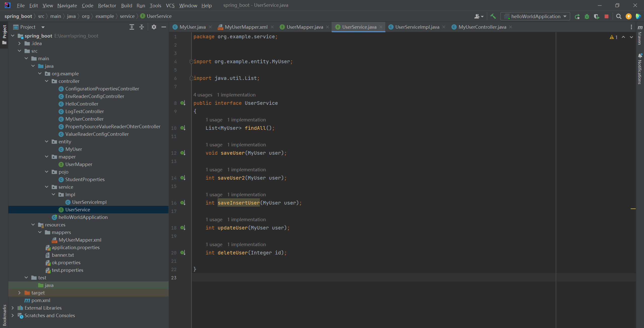Click the Build project hammer icon
Screen dimensions: 644x328
[493, 16]
